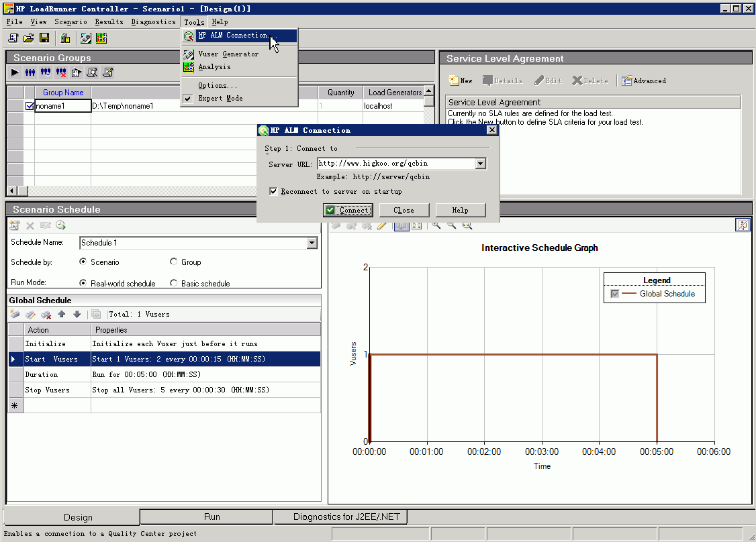
Task: Select the Stop Vusers schedule row
Action: (164, 390)
